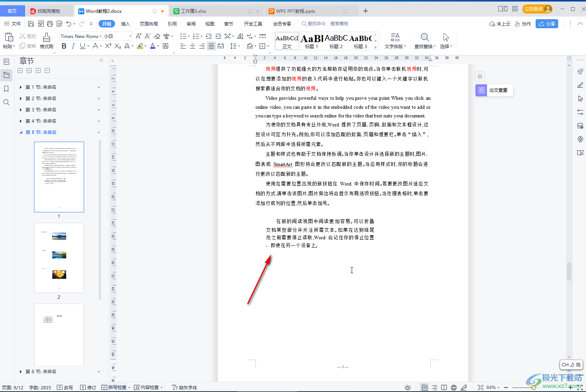
Task: Open bookmark panel in left sidebar
Action: click(x=6, y=89)
